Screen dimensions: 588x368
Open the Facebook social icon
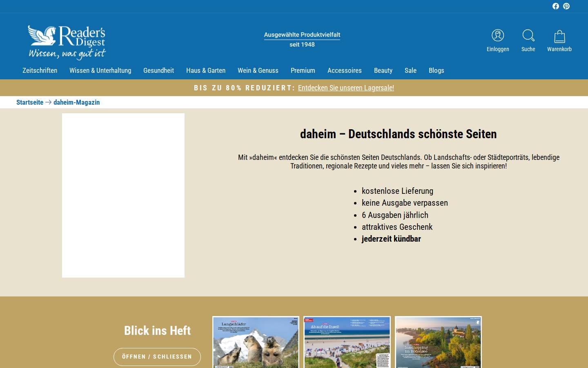(x=556, y=6)
